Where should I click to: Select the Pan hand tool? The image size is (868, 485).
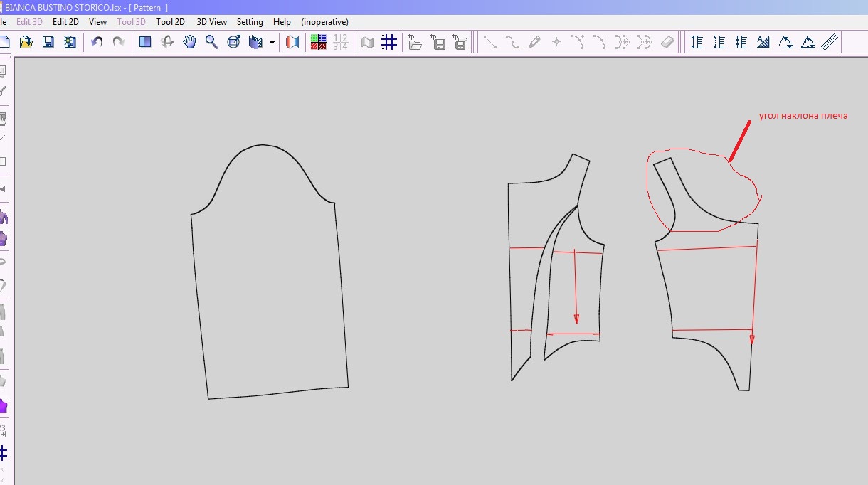(x=189, y=43)
